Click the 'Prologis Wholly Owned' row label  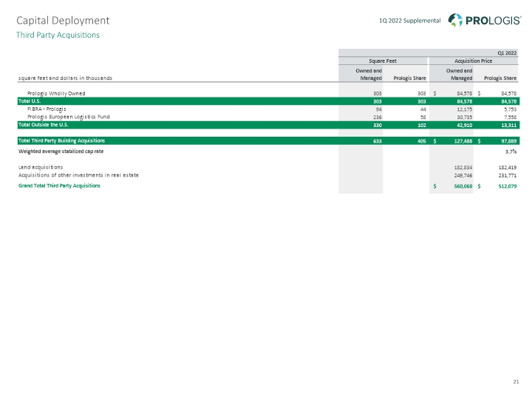pos(56,94)
